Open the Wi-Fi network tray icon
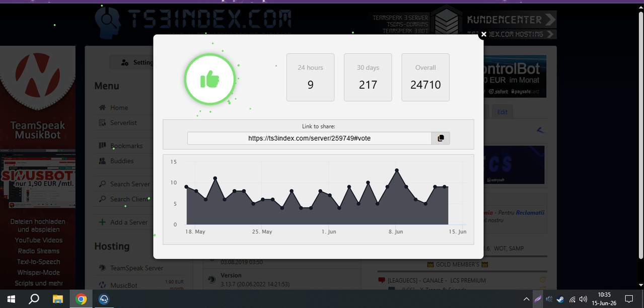This screenshot has width=644, height=308. (x=572, y=299)
